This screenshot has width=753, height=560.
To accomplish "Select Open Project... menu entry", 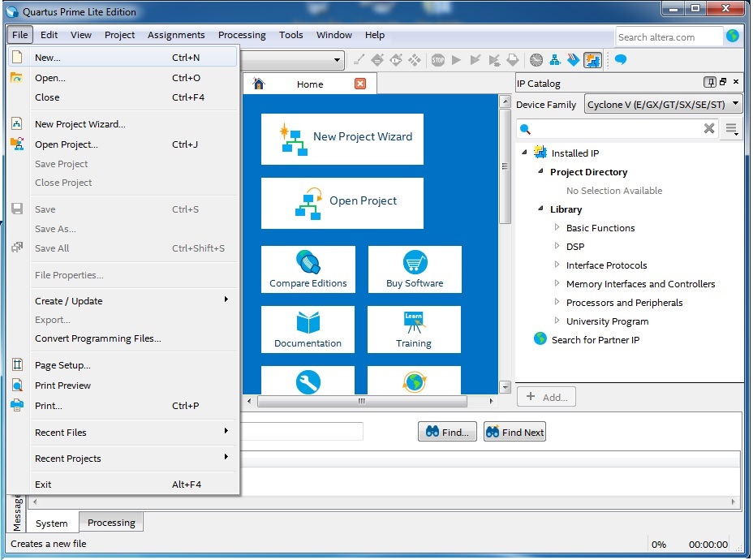I will [123, 144].
